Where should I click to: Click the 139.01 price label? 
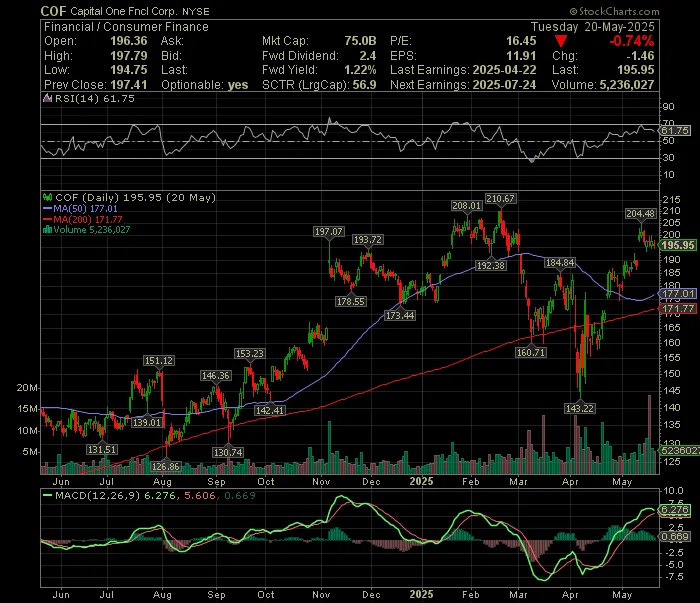(x=147, y=422)
